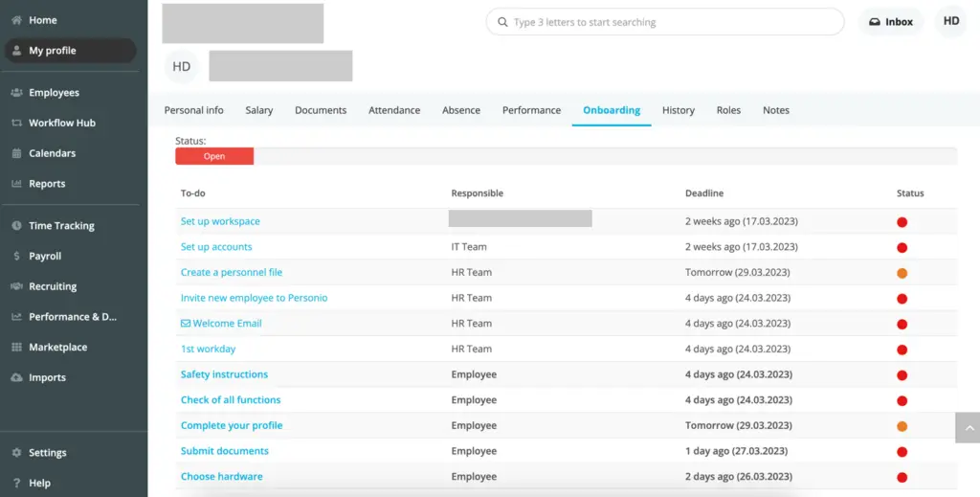The image size is (980, 497).
Task: Click the red Open status progress bar
Action: [x=214, y=156]
